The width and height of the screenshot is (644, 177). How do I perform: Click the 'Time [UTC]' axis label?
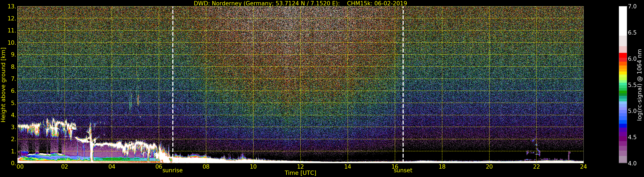pos(300,173)
